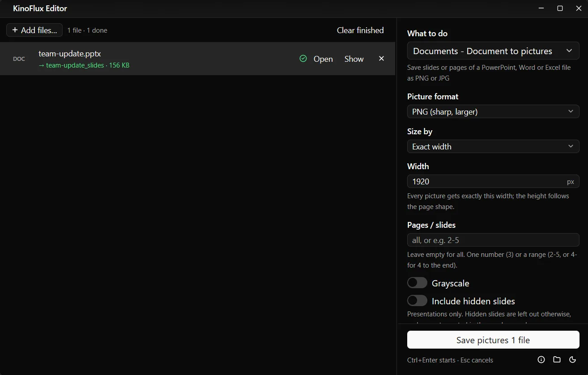
Task: Open the What to do dropdown
Action: [493, 51]
